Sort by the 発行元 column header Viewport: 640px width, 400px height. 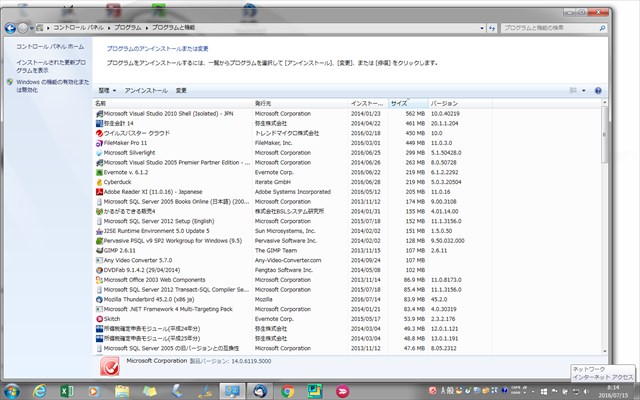point(301,103)
